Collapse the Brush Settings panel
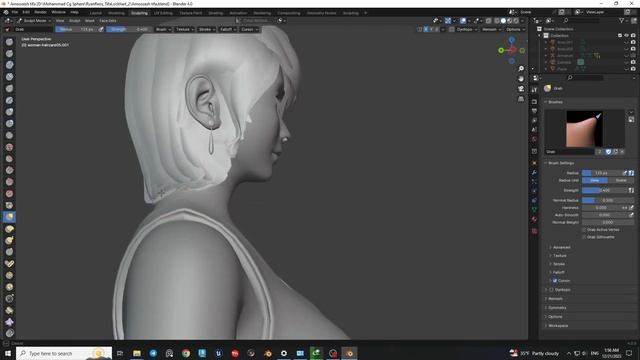The width and height of the screenshot is (640, 360). pos(560,163)
